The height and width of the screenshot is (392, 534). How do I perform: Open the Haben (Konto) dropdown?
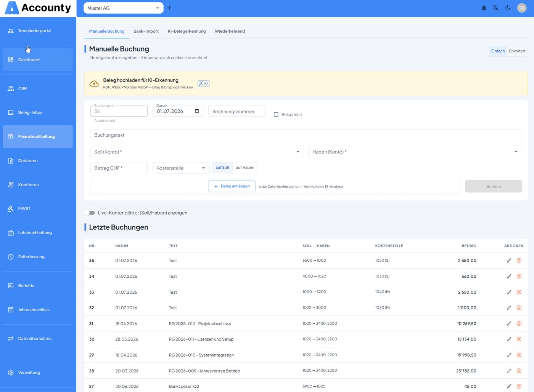[x=415, y=152]
